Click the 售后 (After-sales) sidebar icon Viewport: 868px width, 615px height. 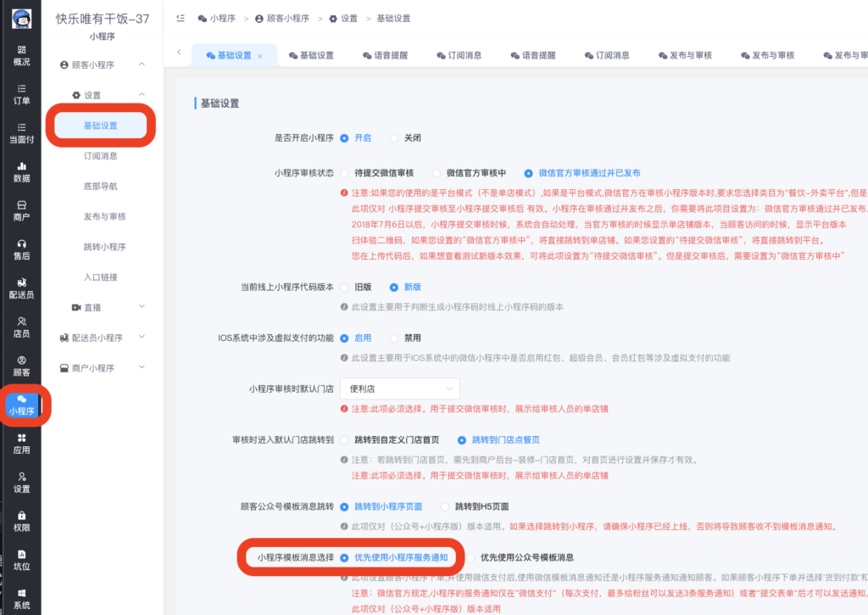tap(19, 249)
